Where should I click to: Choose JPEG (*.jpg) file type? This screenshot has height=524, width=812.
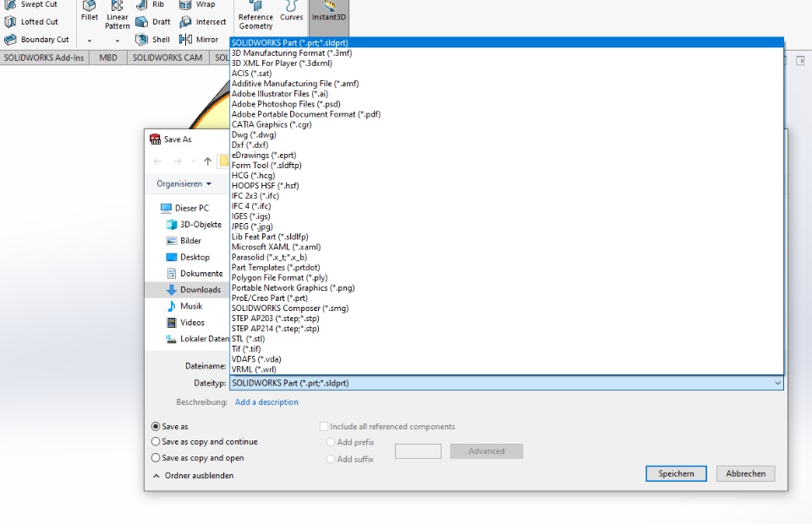point(507,227)
